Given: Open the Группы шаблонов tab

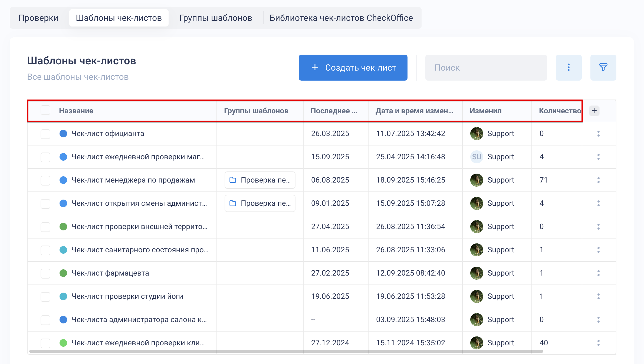Looking at the screenshot, I should coord(215,18).
